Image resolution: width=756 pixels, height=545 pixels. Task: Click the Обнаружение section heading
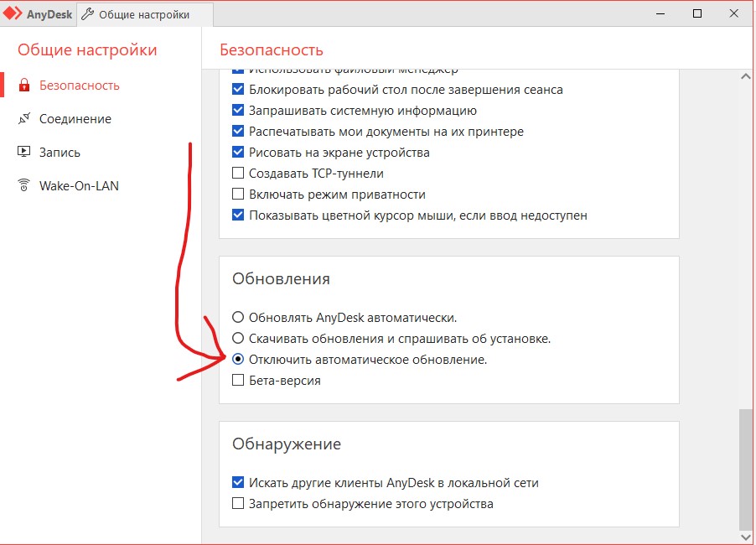tap(287, 444)
